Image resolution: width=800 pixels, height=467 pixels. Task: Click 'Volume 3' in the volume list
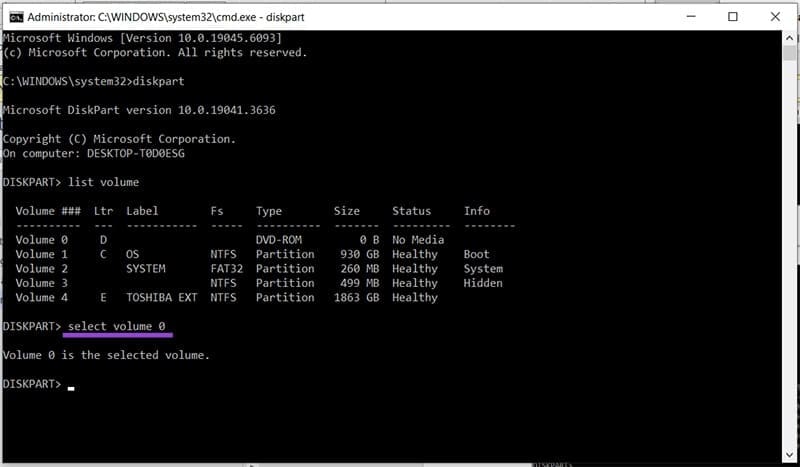pyautogui.click(x=42, y=283)
